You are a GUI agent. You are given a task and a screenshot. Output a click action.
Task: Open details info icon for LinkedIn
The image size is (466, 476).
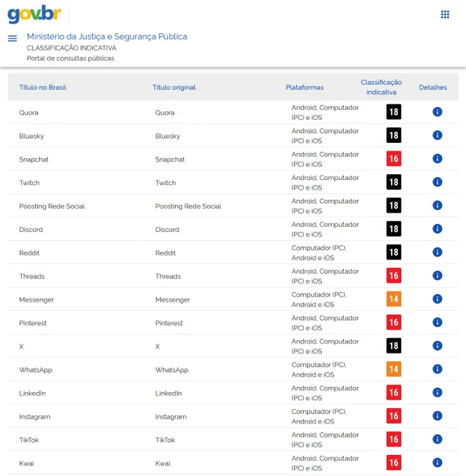coord(437,393)
